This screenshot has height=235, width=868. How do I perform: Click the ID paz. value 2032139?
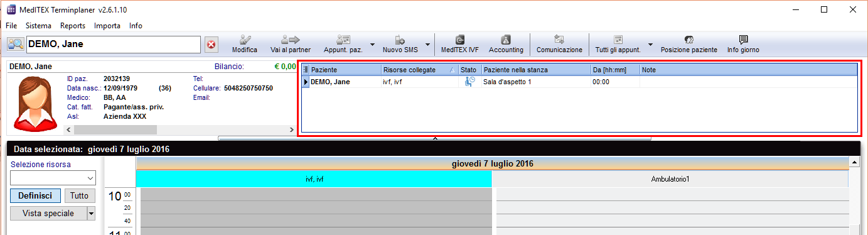117,79
